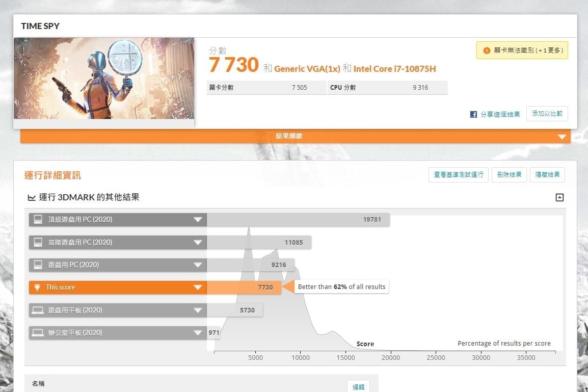Click the 971 score bar
The image size is (588, 392).
(x=213, y=333)
